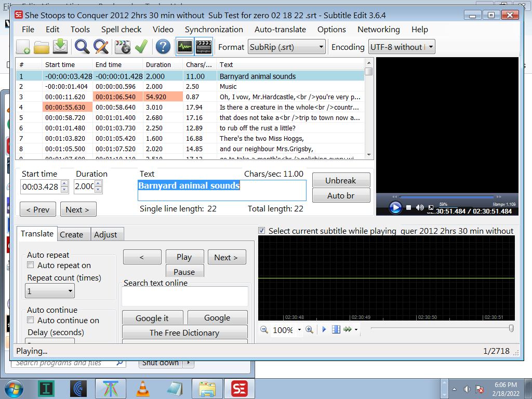
Task: Click the Subtitle Edit taskbar icon
Action: pos(239,389)
